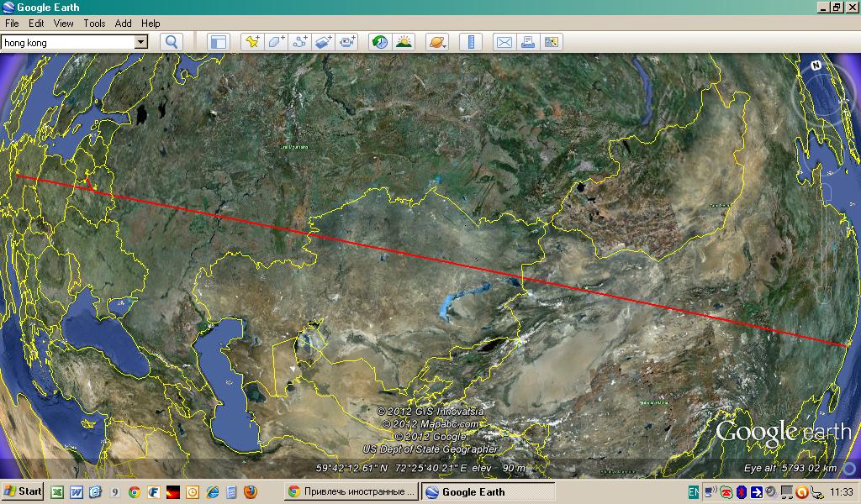Open search history dropdown arrow

[141, 42]
